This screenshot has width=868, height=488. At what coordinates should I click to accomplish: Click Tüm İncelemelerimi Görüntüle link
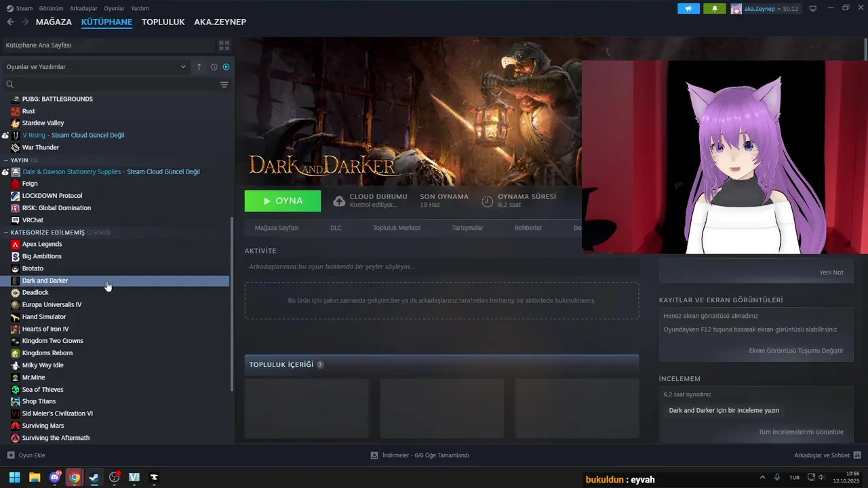(x=801, y=432)
